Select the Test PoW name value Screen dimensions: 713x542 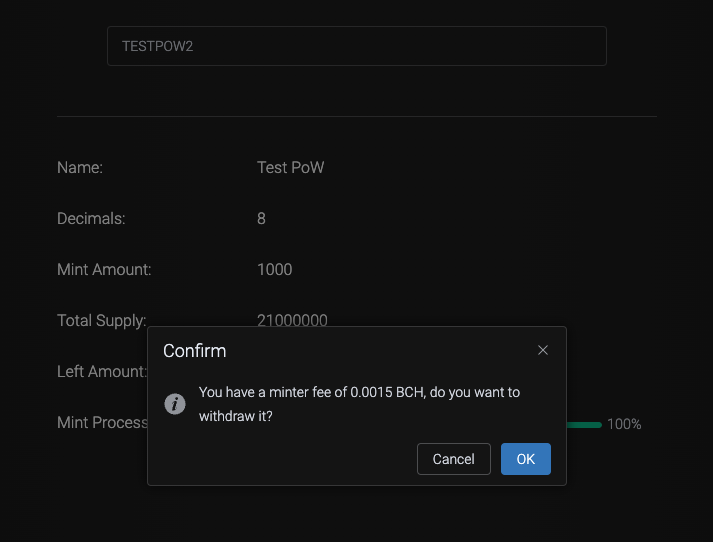[x=290, y=168]
